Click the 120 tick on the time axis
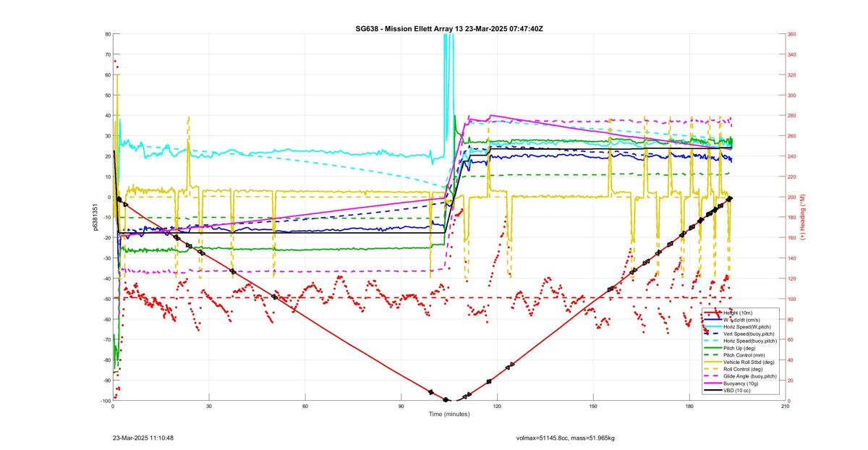868x450 pixels. [497, 407]
